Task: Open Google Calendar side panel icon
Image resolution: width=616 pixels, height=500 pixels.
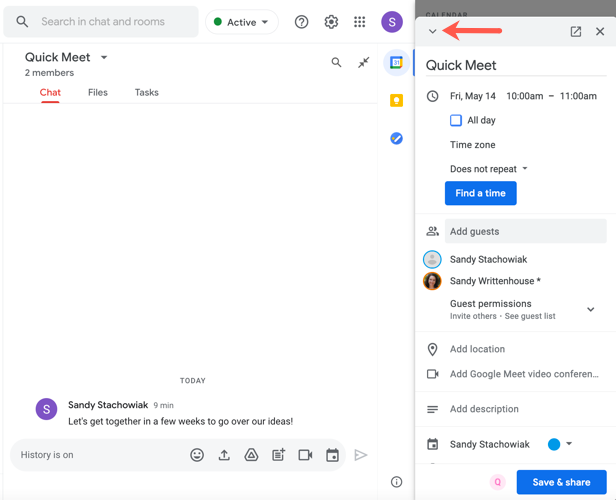Action: click(396, 62)
